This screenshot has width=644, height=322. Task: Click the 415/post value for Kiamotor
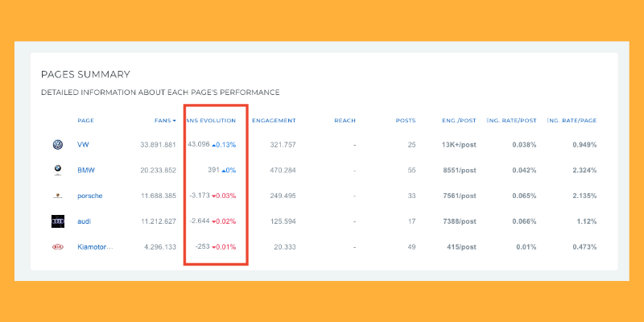point(461,247)
